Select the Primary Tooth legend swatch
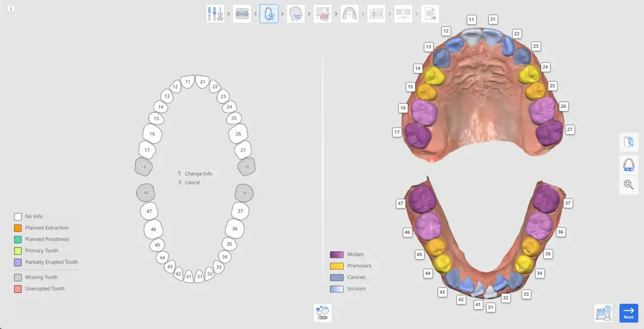The image size is (644, 329). coord(18,250)
